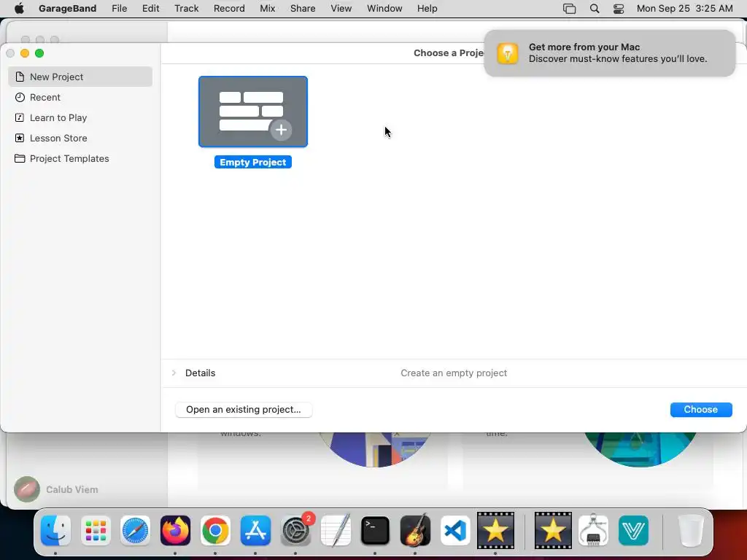The height and width of the screenshot is (560, 747).
Task: Click the Lesson Store star icon
Action: (x=20, y=138)
